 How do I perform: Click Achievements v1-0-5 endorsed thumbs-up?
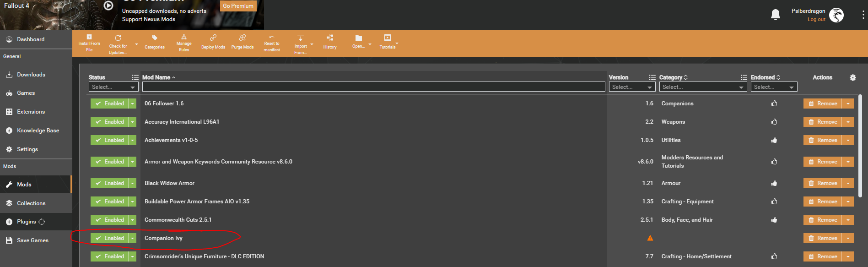pyautogui.click(x=774, y=140)
